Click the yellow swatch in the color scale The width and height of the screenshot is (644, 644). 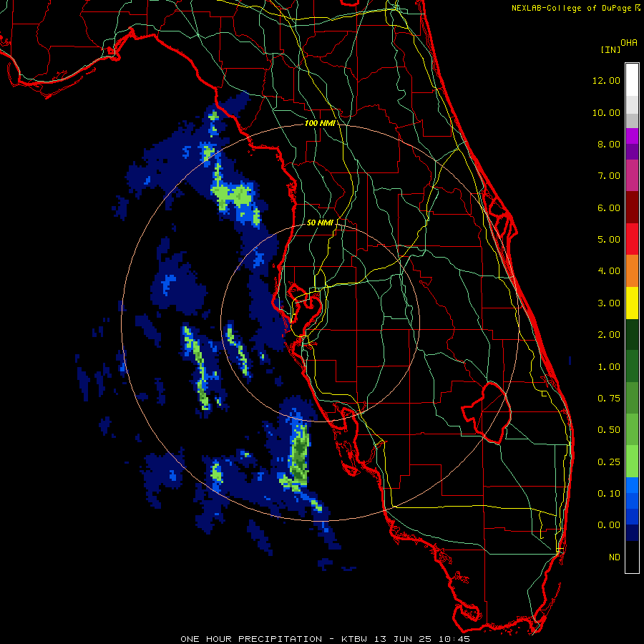coord(632,303)
